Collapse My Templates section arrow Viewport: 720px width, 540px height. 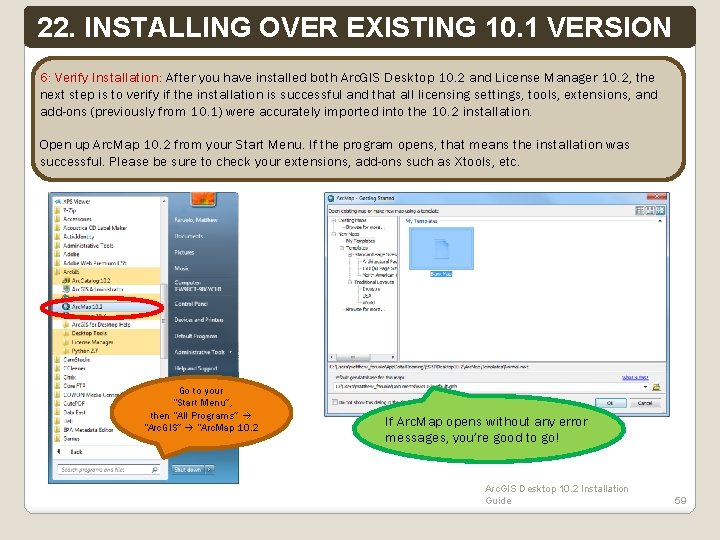(x=660, y=221)
